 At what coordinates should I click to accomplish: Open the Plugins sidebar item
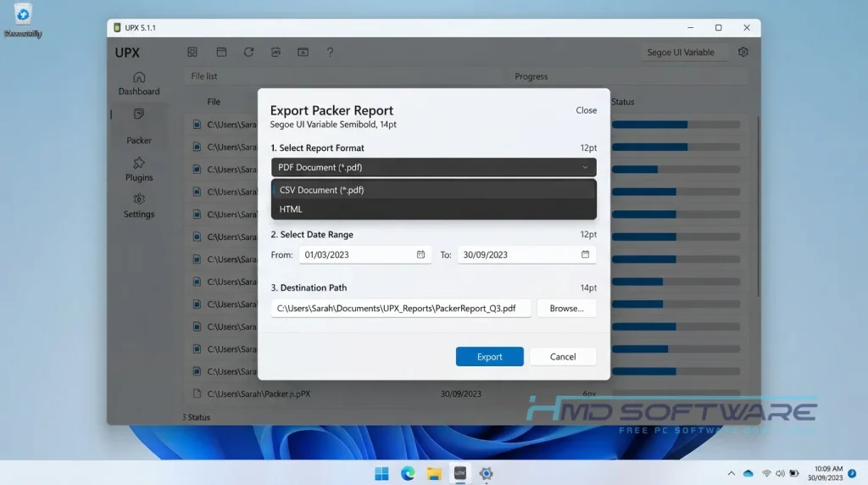[x=139, y=170]
